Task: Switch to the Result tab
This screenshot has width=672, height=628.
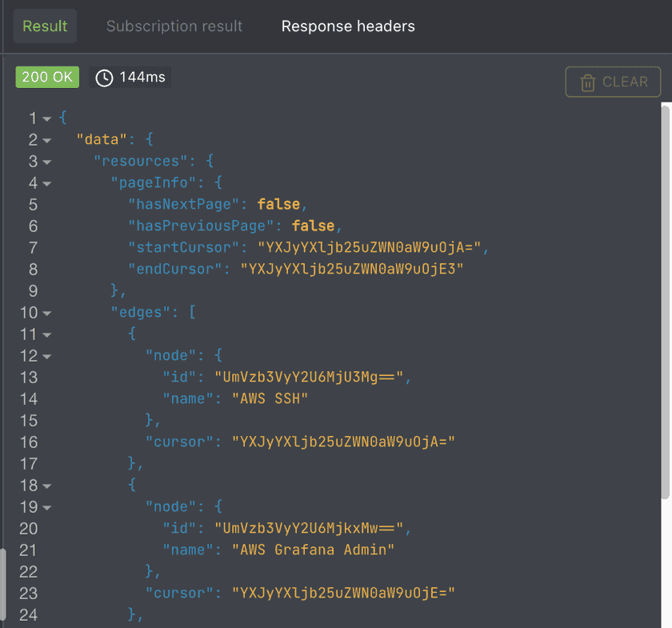Action: (45, 26)
